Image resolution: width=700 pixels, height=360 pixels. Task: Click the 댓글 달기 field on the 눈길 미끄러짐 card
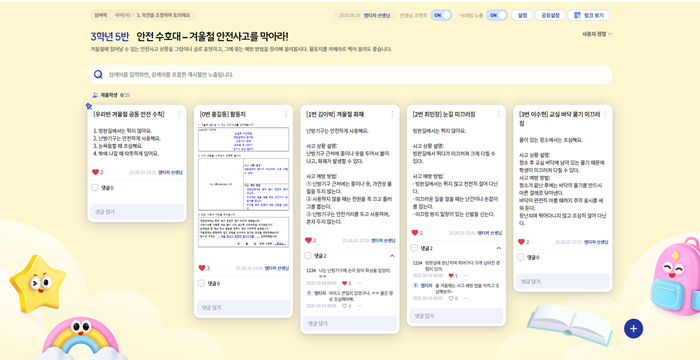456,316
